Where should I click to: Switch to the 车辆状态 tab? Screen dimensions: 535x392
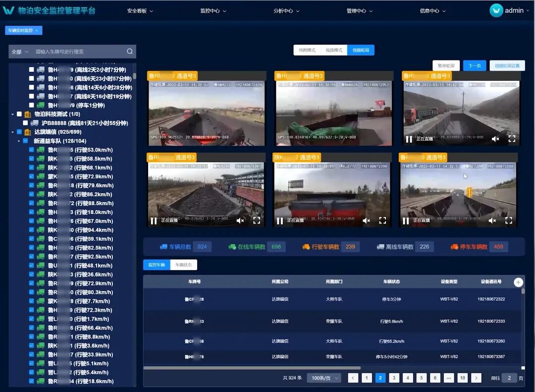pyautogui.click(x=184, y=265)
